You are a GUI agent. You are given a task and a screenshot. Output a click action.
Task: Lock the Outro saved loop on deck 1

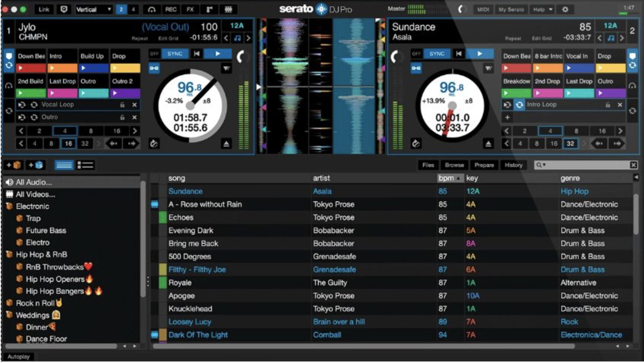122,117
